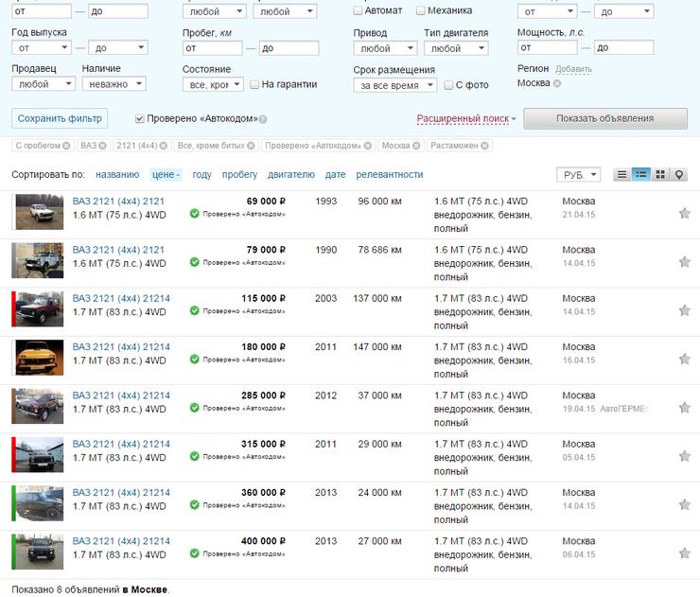
Task: Click Мощность «от» input field
Action: coord(548,47)
